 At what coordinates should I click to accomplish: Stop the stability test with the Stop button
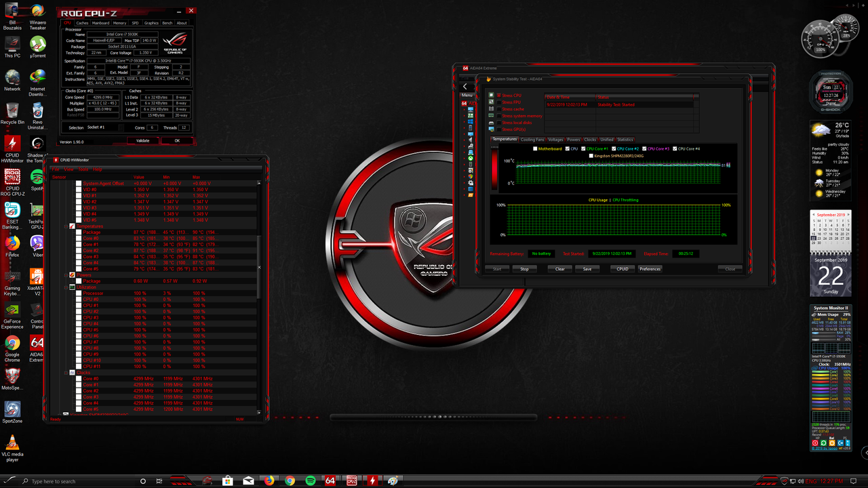click(524, 269)
